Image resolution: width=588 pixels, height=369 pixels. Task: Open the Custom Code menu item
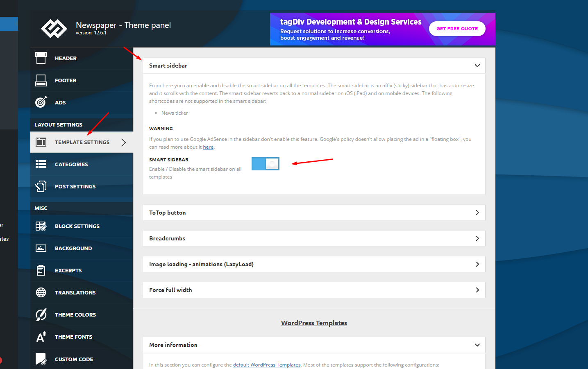coord(82,359)
